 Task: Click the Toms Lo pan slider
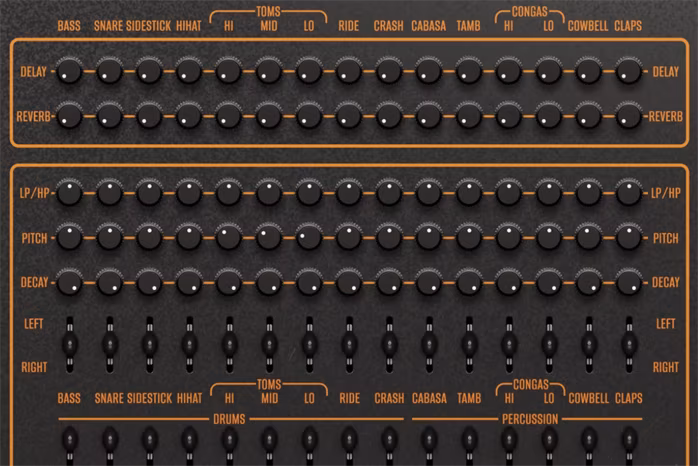(x=309, y=344)
